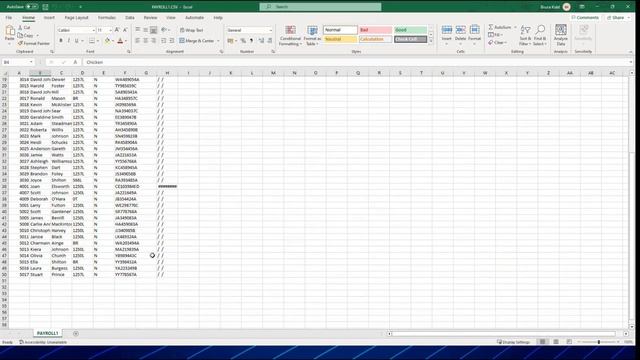The height and width of the screenshot is (360, 640).
Task: Select the PAYROLL1 sheet tab
Action: (x=47, y=333)
